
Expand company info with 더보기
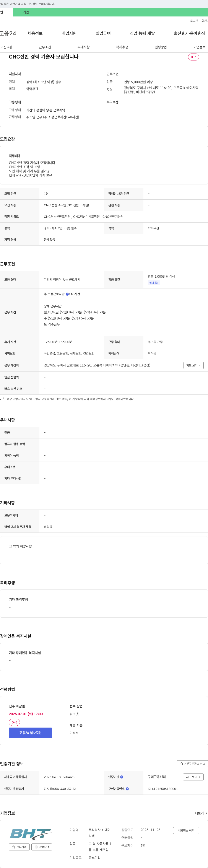click(201, 813)
